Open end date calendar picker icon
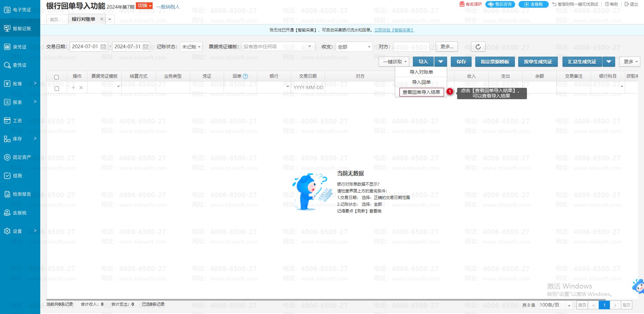 tap(146, 47)
